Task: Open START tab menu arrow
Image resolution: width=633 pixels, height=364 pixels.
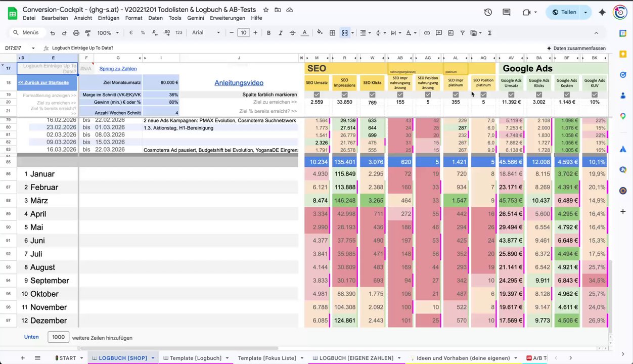Action: click(81, 358)
